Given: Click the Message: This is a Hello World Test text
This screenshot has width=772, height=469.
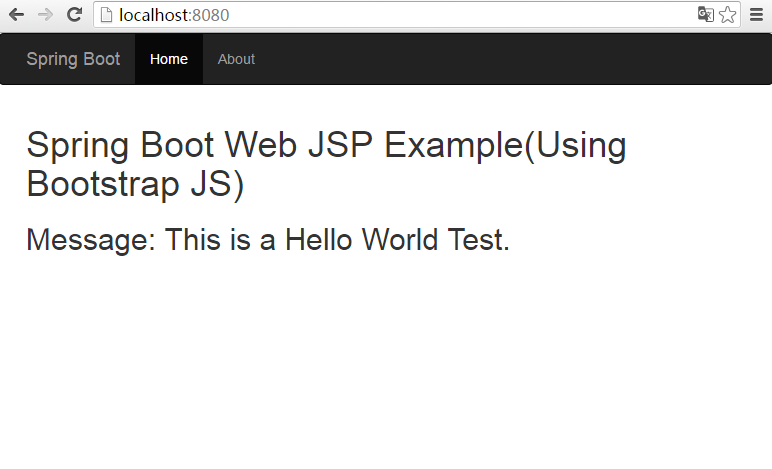Looking at the screenshot, I should [x=268, y=240].
